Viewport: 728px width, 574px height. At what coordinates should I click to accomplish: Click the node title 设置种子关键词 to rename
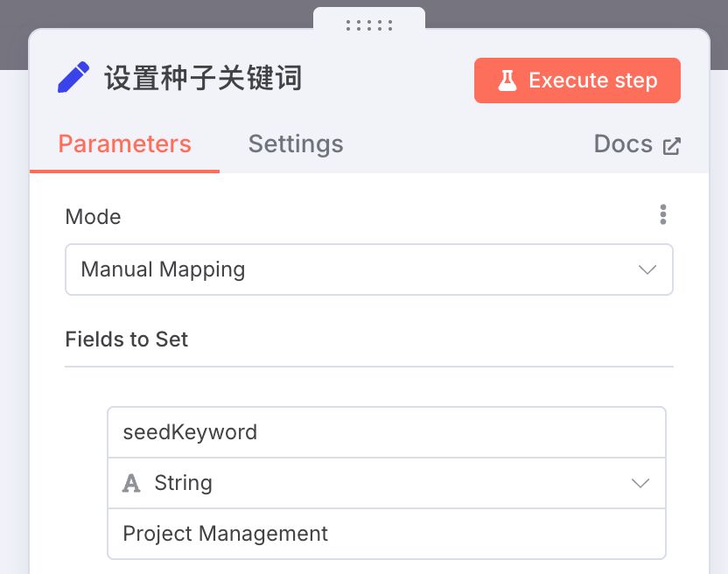coord(203,79)
